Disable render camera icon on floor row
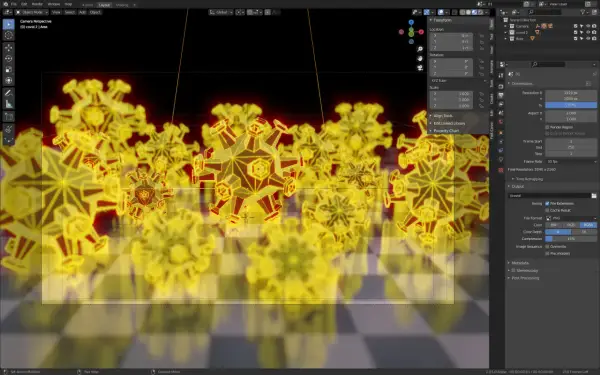Viewport: 600px width, 375px height. pos(594,39)
